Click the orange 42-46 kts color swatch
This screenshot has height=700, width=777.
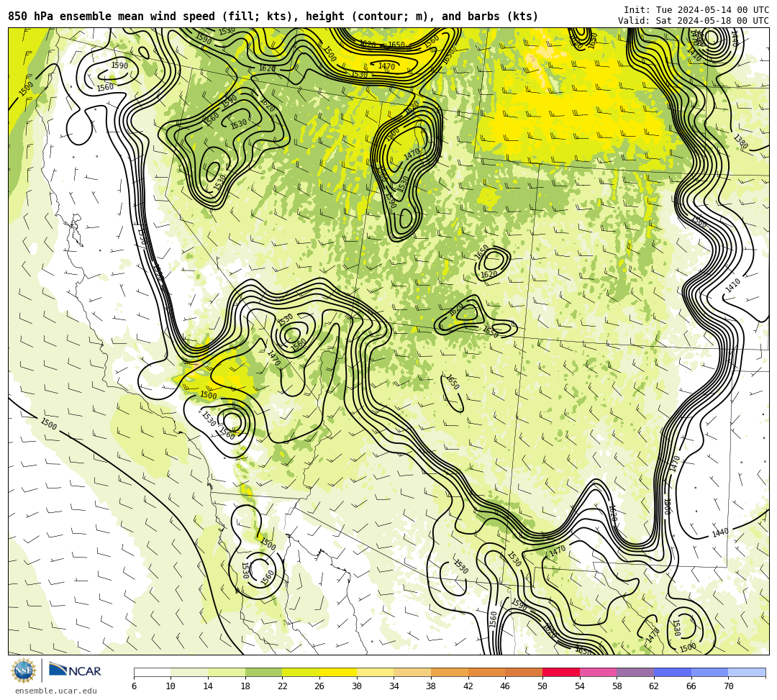coord(486,672)
